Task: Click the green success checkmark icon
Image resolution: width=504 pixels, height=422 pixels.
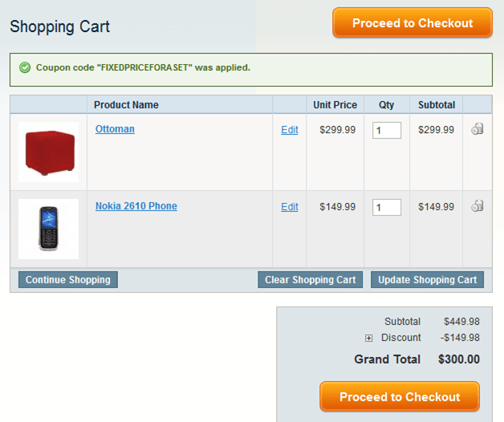Action: tap(24, 67)
